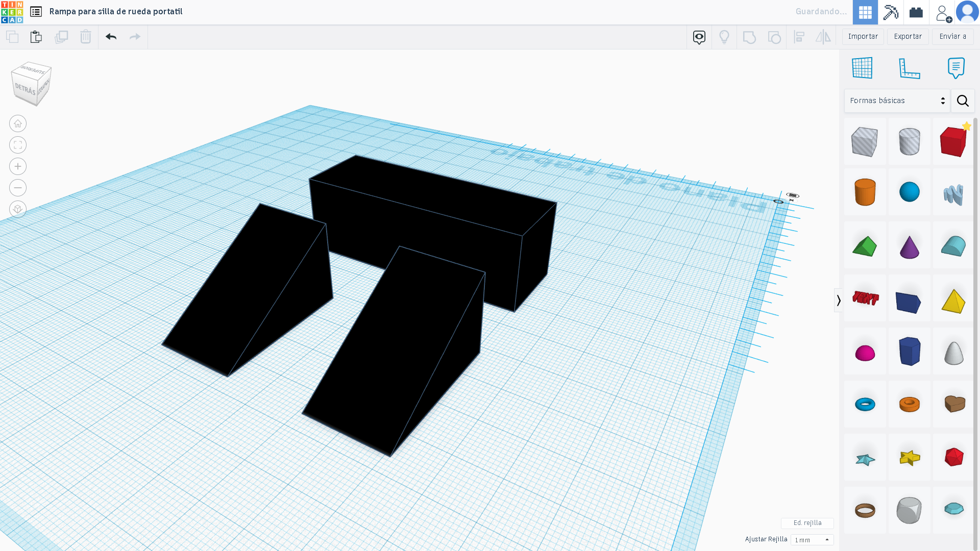
Task: Open the Blocks pickaxe mode
Action: [891, 12]
